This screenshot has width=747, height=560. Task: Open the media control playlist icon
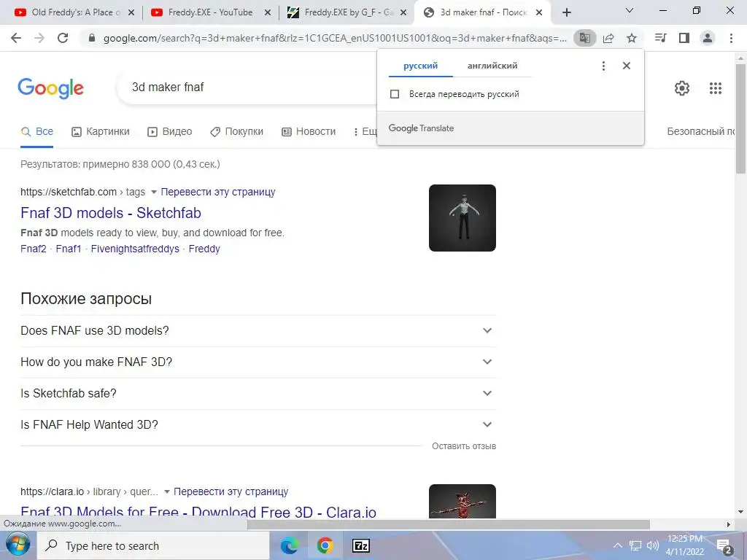click(661, 38)
